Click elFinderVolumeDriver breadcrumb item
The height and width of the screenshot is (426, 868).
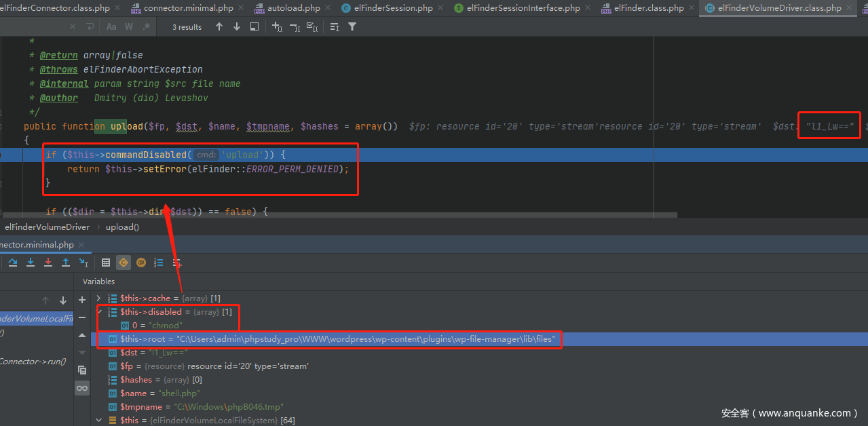click(x=47, y=227)
